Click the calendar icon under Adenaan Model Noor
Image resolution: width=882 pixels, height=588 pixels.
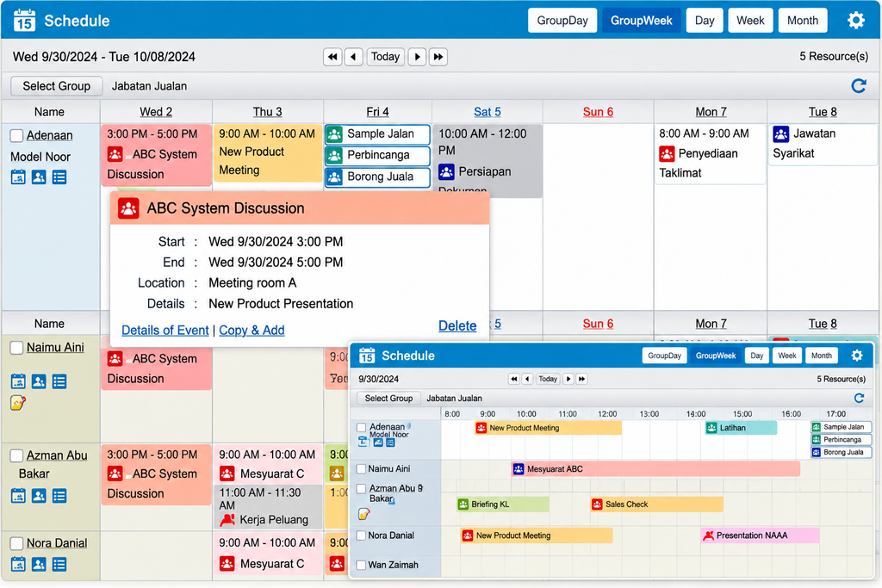pyautogui.click(x=18, y=177)
